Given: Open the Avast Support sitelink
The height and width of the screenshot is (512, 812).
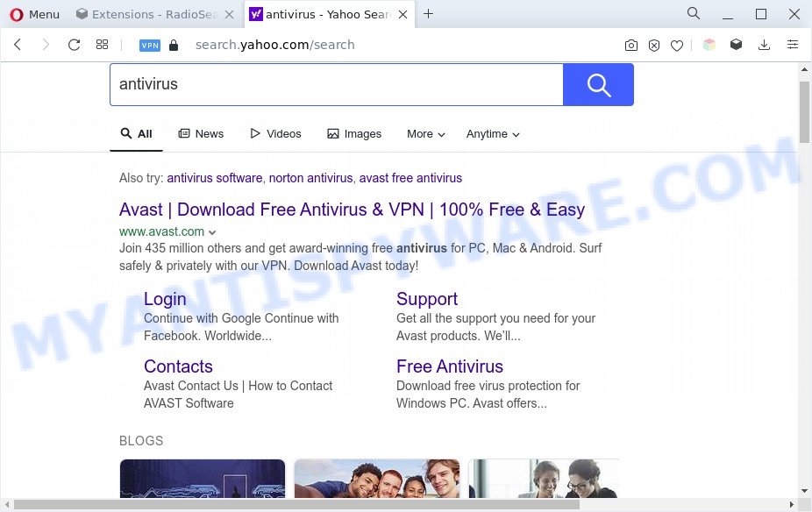Looking at the screenshot, I should coord(427,299).
